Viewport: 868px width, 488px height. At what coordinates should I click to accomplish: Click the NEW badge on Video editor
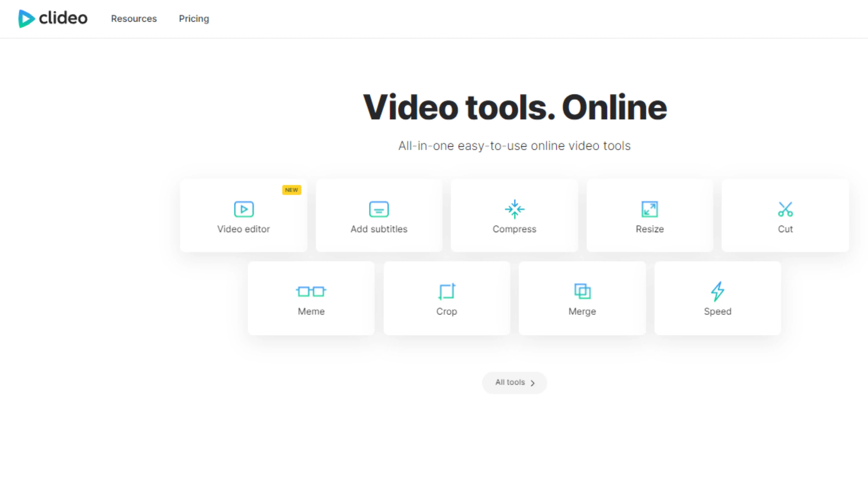click(292, 190)
